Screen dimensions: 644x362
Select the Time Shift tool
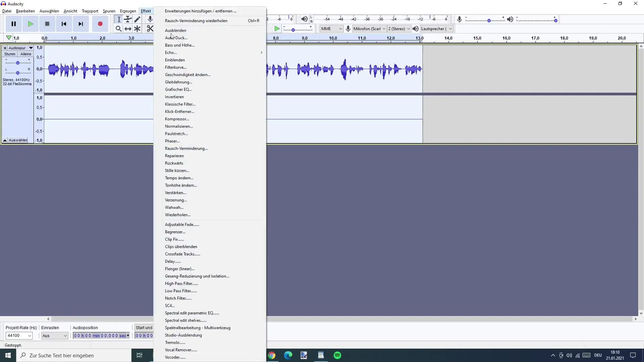click(128, 29)
